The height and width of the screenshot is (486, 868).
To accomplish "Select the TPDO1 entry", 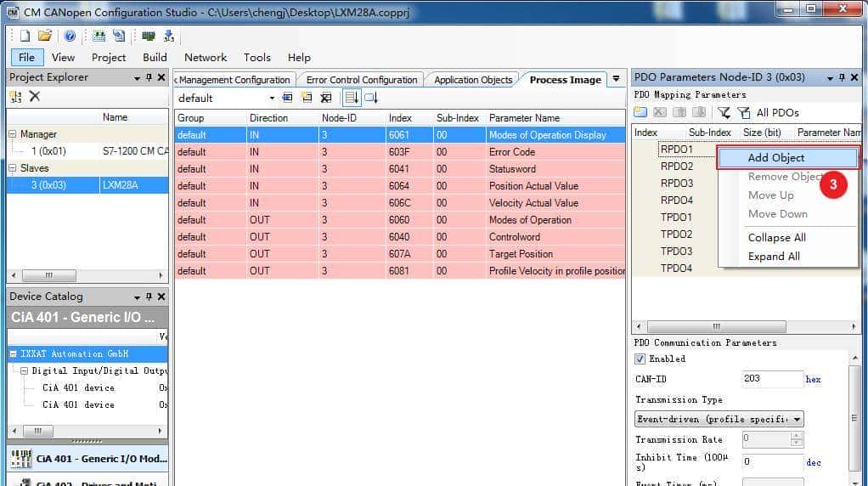I will [x=676, y=218].
